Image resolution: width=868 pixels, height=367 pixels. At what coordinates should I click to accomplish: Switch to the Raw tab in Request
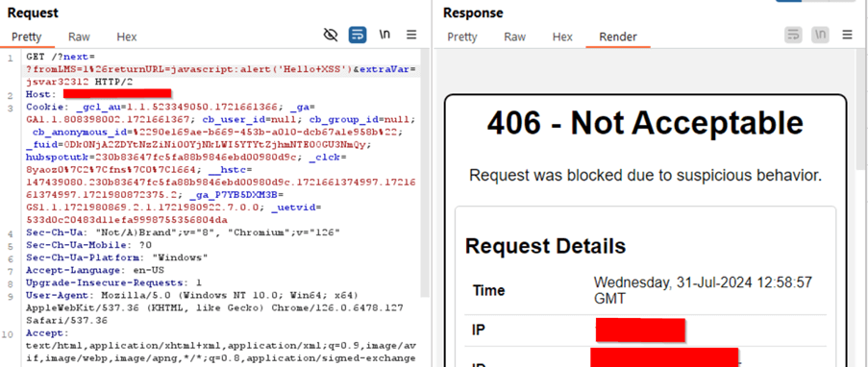point(79,37)
